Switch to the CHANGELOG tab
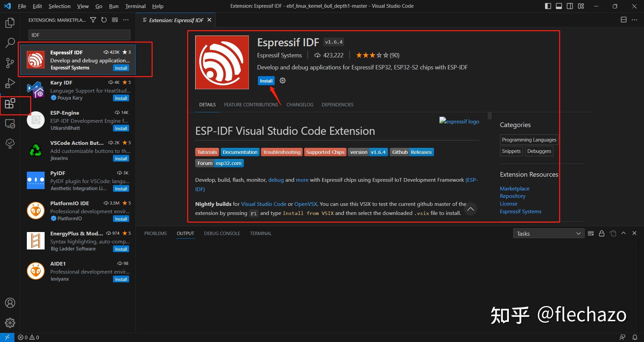 (300, 105)
